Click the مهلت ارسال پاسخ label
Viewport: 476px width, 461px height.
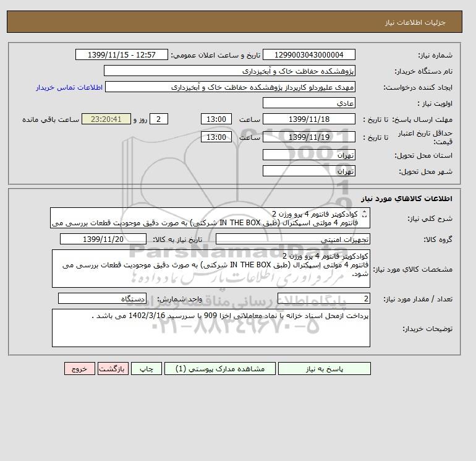click(x=423, y=119)
